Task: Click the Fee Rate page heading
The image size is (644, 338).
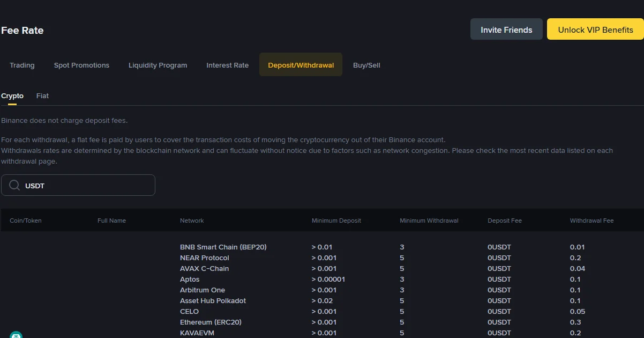Action: [23, 31]
